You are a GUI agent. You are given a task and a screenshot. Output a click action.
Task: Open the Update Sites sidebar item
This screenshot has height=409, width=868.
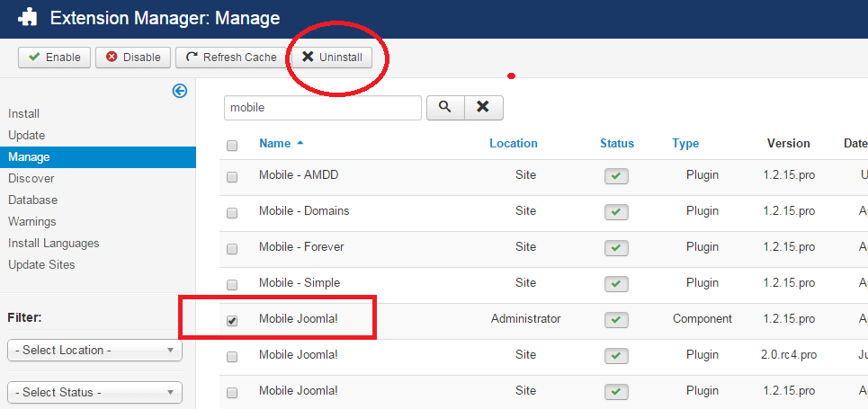(41, 265)
